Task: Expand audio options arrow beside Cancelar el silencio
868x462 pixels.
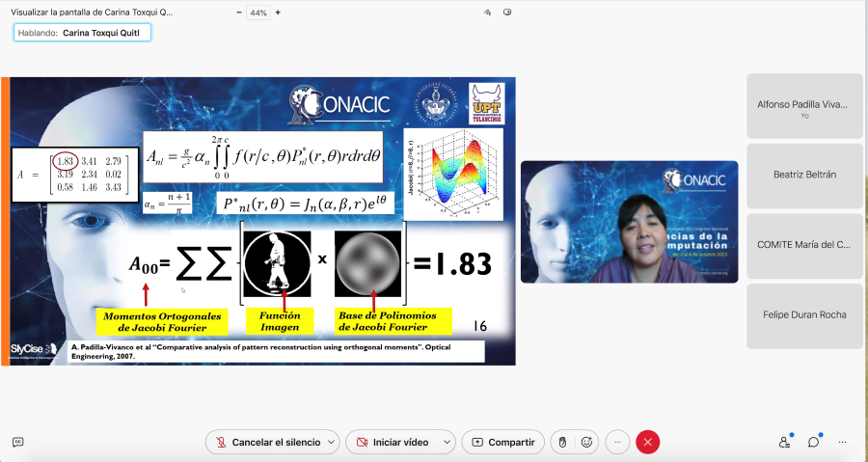Action: tap(331, 442)
